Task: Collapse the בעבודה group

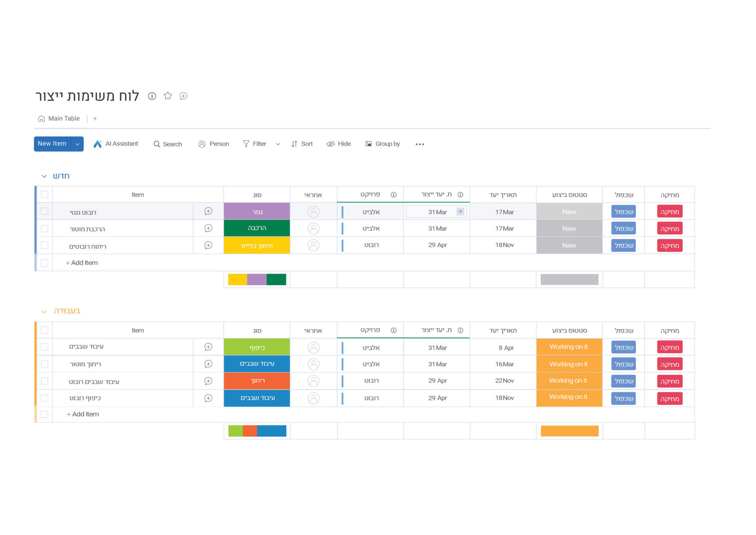Action: click(x=44, y=312)
